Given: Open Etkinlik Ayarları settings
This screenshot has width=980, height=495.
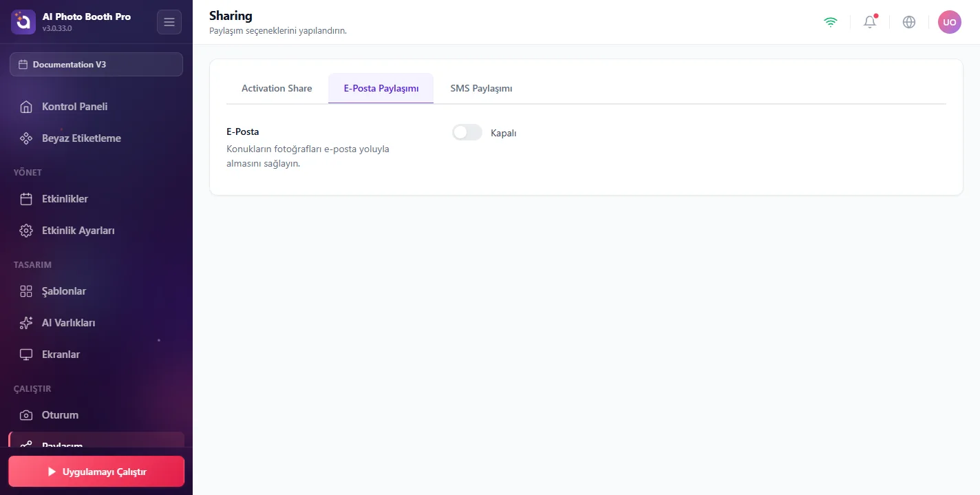Looking at the screenshot, I should 96,231.
